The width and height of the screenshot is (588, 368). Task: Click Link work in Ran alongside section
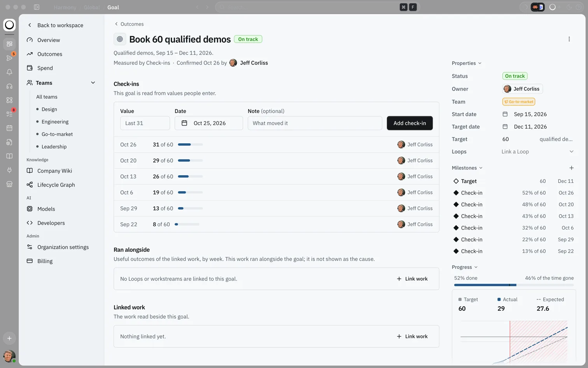click(x=412, y=279)
